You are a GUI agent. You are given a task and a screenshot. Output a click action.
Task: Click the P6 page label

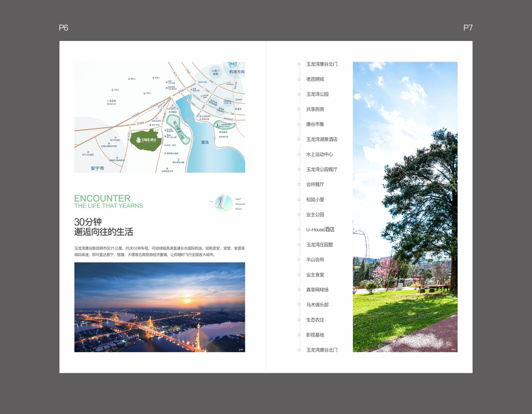[63, 28]
